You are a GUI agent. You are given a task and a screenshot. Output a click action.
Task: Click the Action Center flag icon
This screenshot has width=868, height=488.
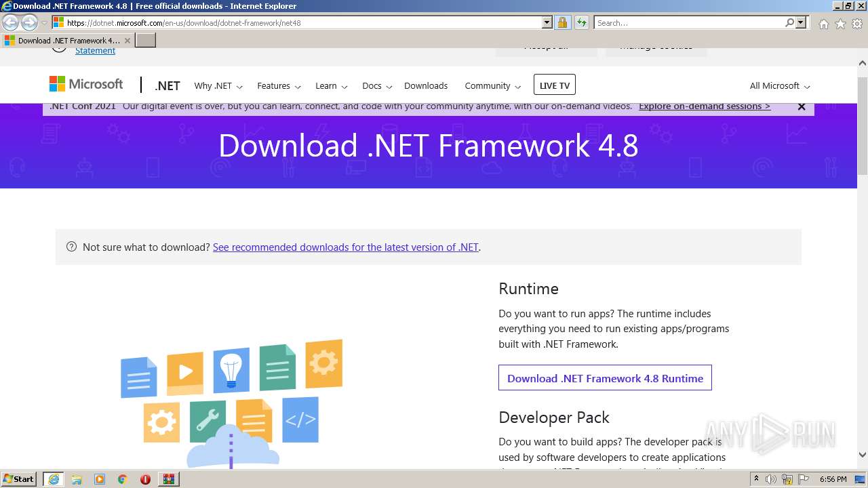tap(804, 479)
